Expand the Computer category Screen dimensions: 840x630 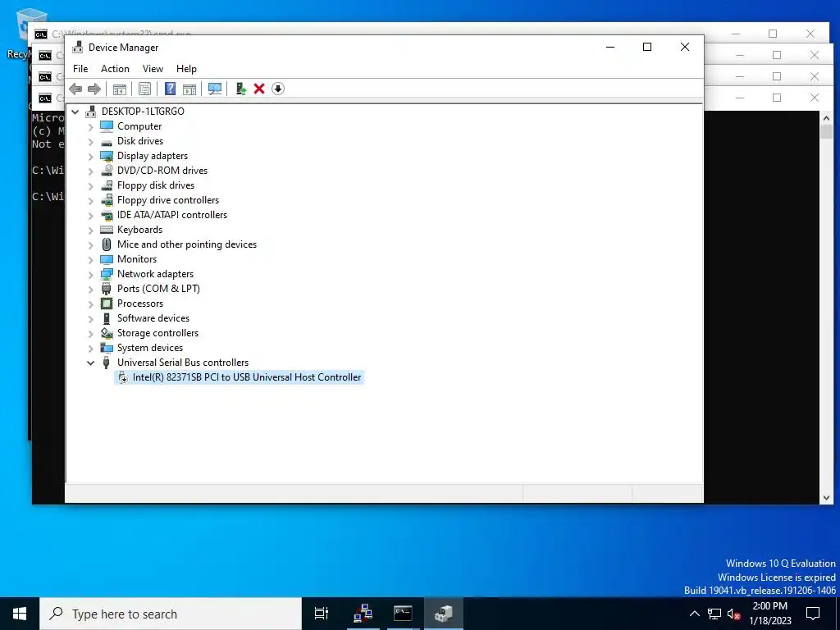[x=90, y=127]
